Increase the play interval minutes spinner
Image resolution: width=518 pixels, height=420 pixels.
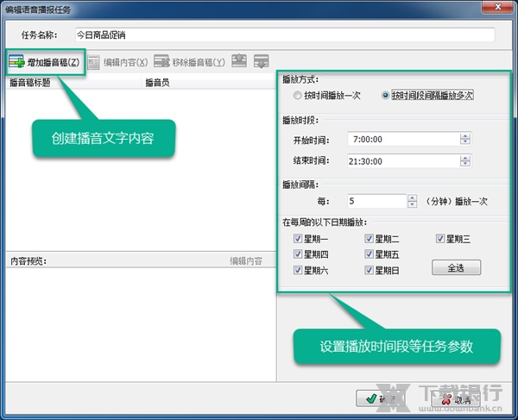[x=412, y=197]
